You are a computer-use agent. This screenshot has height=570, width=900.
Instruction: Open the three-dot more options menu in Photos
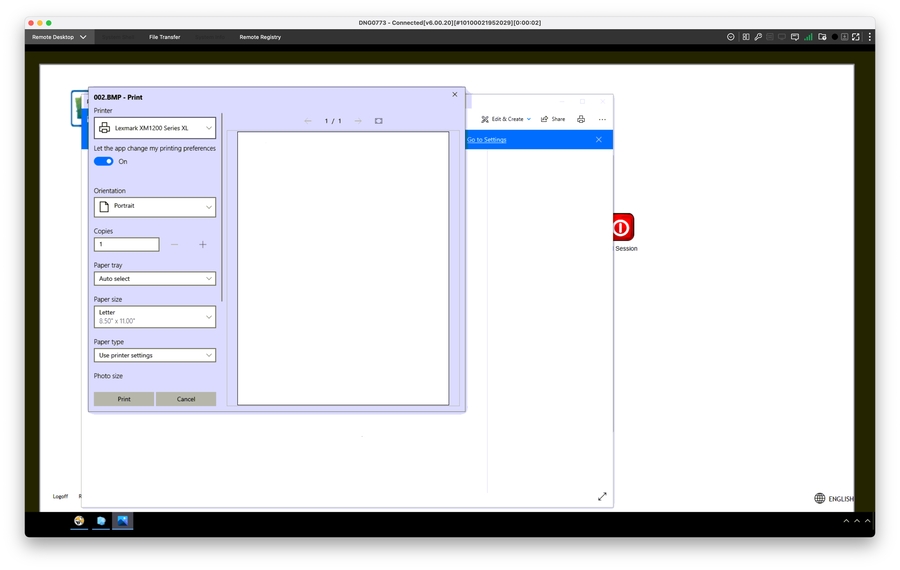point(602,119)
